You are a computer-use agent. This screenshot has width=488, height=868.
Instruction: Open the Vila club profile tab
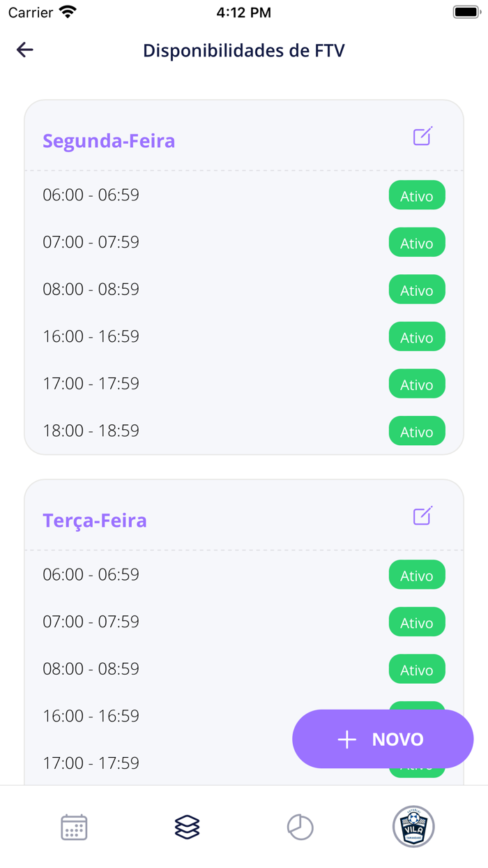[x=413, y=827]
